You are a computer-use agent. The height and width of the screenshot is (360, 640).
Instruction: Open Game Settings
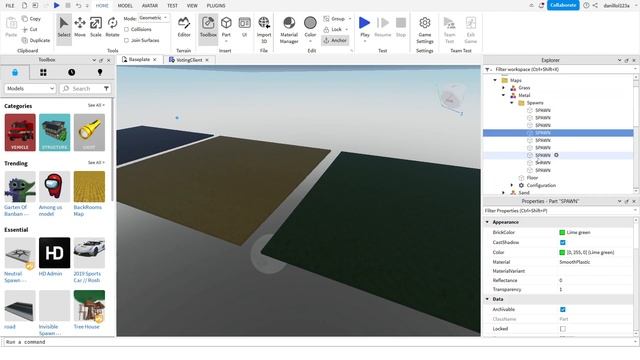[424, 29]
